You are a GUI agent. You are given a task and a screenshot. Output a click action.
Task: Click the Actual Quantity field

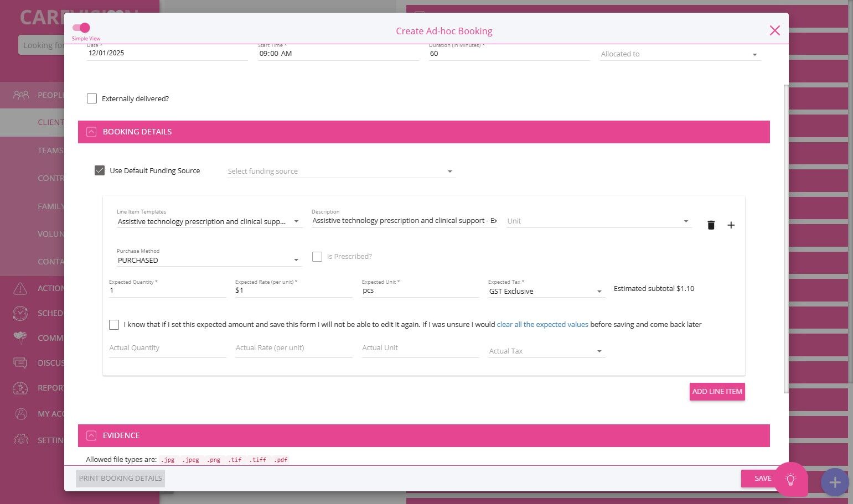[168, 349]
